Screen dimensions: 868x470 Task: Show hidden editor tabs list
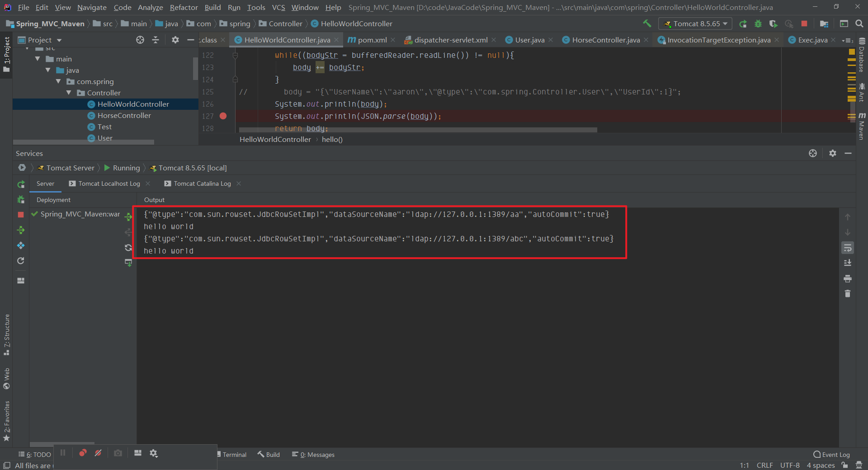pos(848,40)
